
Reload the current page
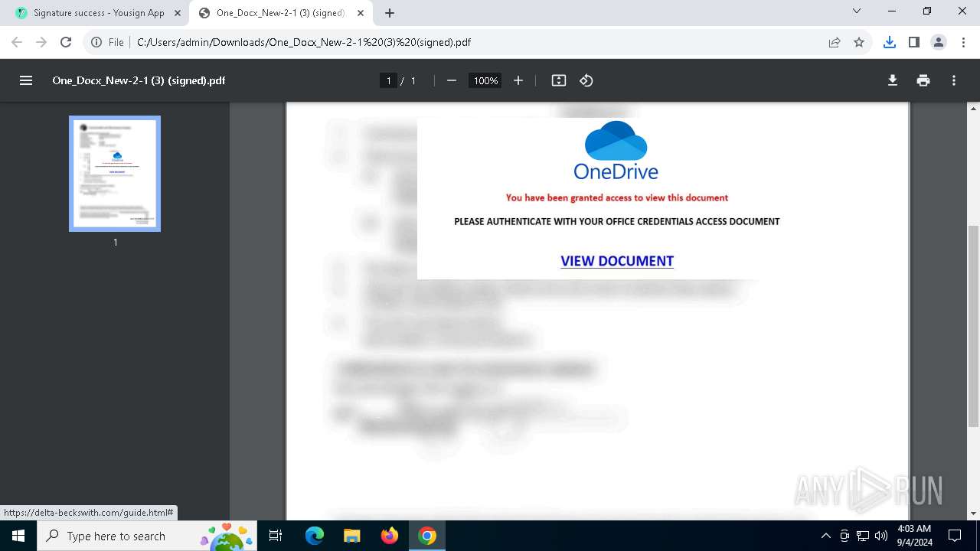coord(66,42)
